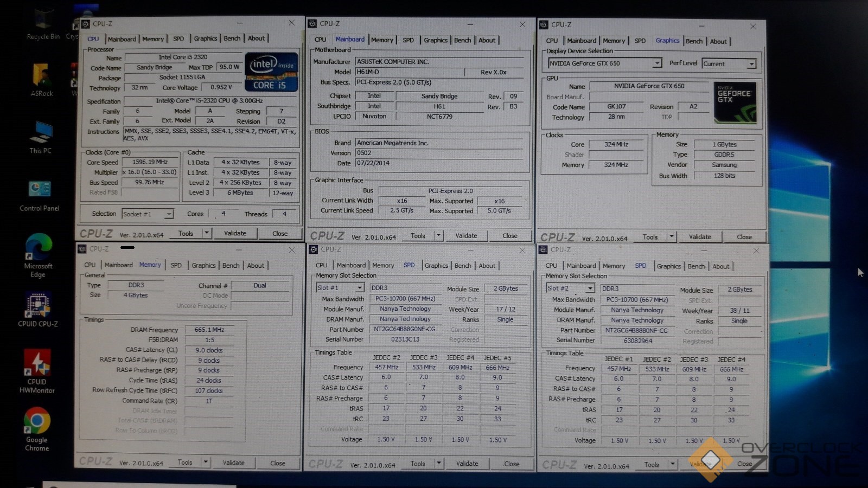Click Serial Number 63082964 field

pos(638,341)
